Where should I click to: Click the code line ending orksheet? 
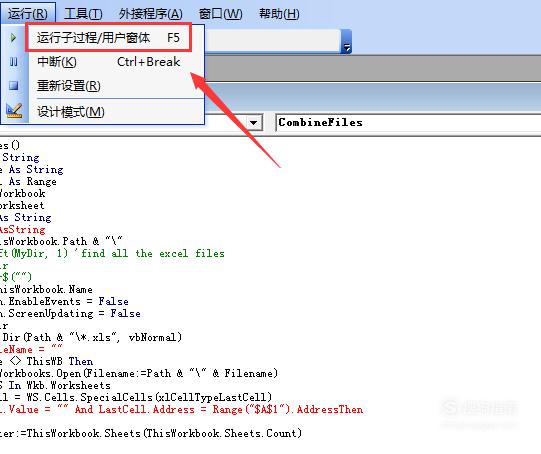click(22, 206)
